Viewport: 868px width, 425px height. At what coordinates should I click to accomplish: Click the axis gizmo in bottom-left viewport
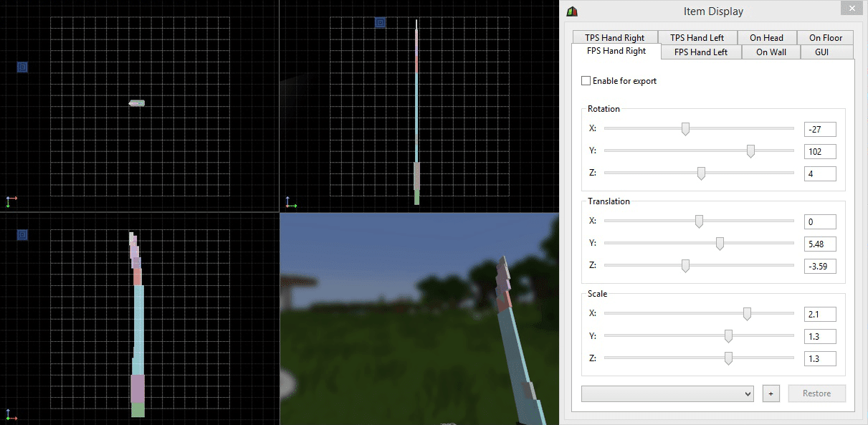pyautogui.click(x=11, y=414)
